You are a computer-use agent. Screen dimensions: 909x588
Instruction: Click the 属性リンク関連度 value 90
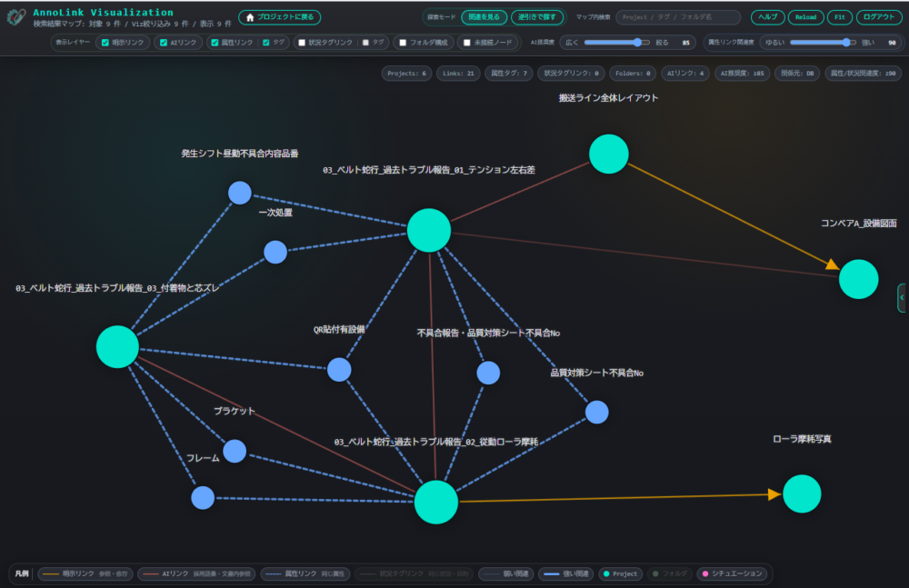892,43
